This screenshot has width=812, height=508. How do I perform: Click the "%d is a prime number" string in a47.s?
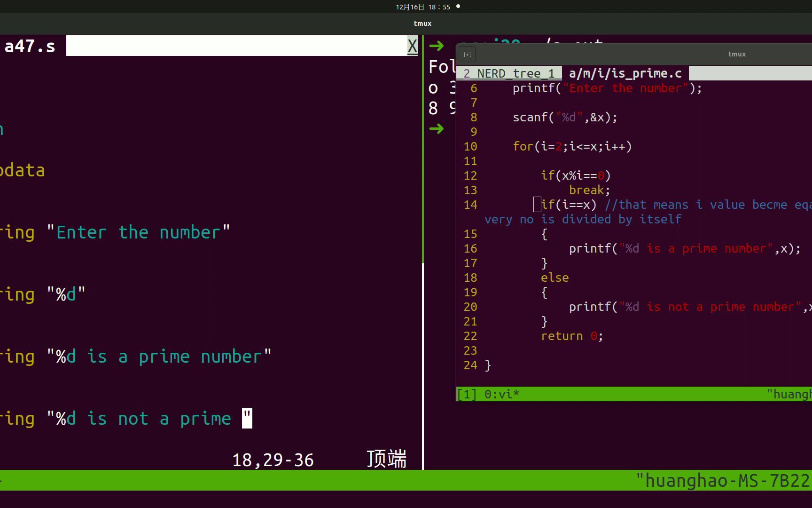(159, 357)
